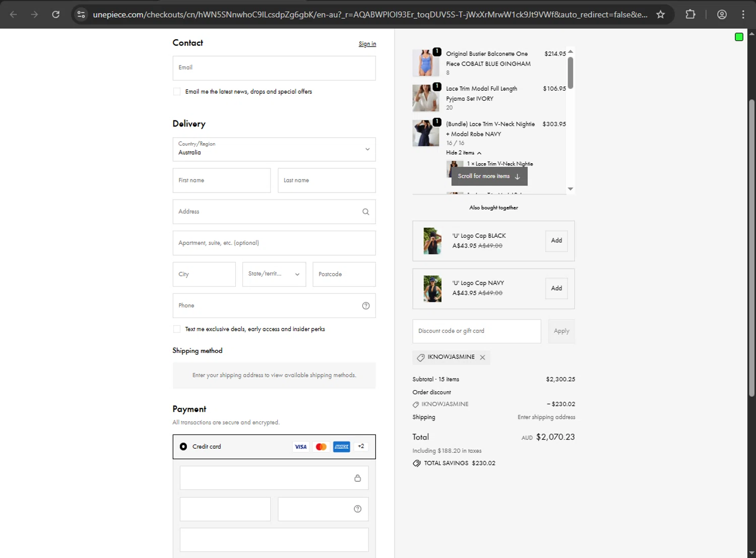Viewport: 756px width, 558px height.
Task: Select the Credit card radio button
Action: point(183,447)
